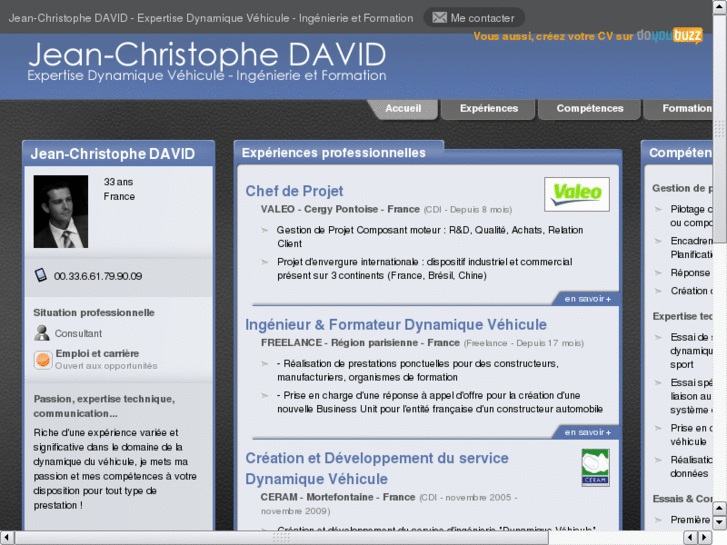The image size is (727, 545).
Task: Click the vertical scrollbar up arrow
Action: tap(720, 7)
